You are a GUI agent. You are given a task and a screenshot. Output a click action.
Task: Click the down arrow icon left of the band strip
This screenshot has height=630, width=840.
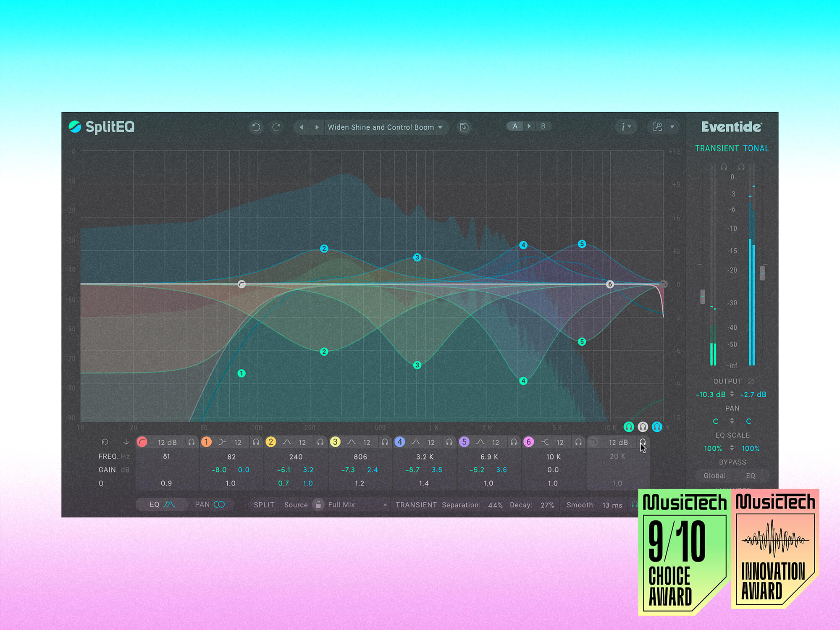[x=126, y=442]
